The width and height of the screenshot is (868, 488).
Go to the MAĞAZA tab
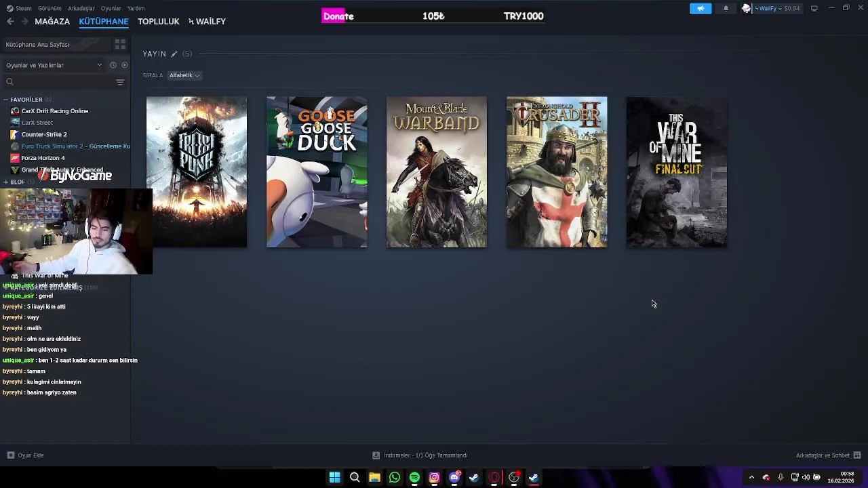[52, 22]
